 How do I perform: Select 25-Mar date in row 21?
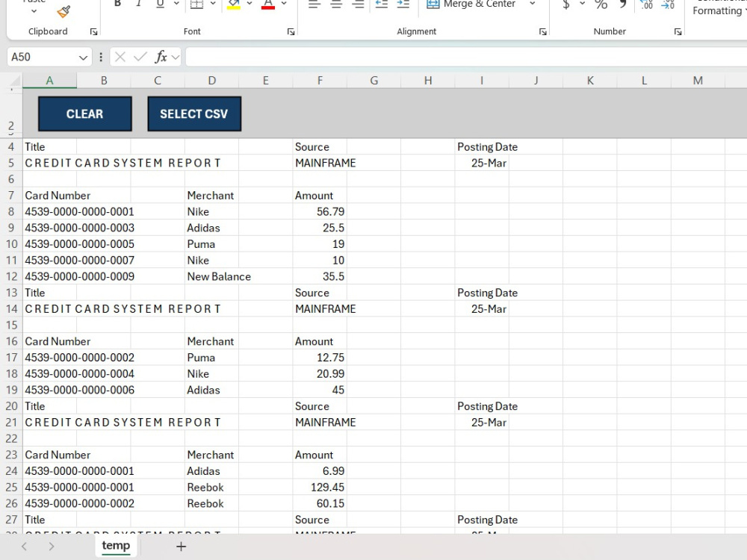[482, 423]
